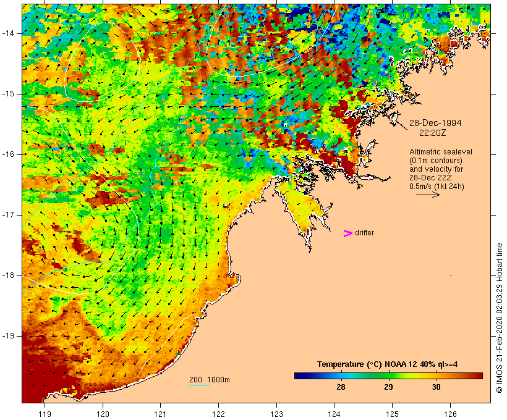Click the 120 longitude axis label

pyautogui.click(x=103, y=414)
